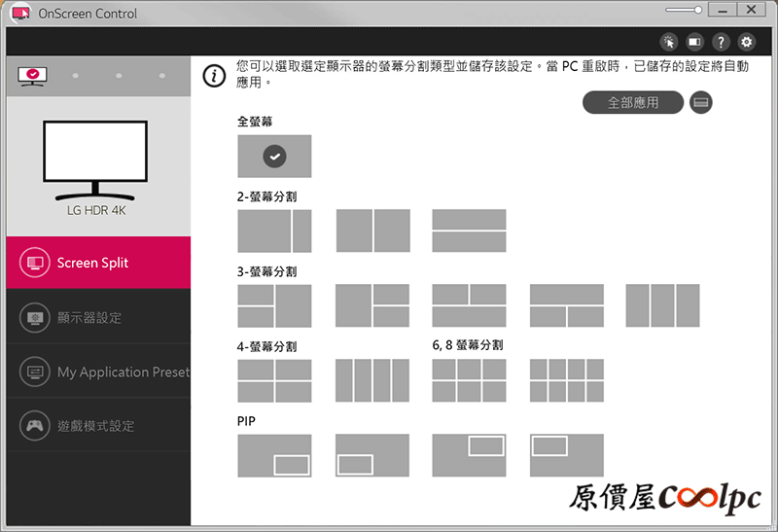The image size is (778, 532).
Task: Click the 6, 8 螢幕分割 heading
Action: tap(468, 345)
